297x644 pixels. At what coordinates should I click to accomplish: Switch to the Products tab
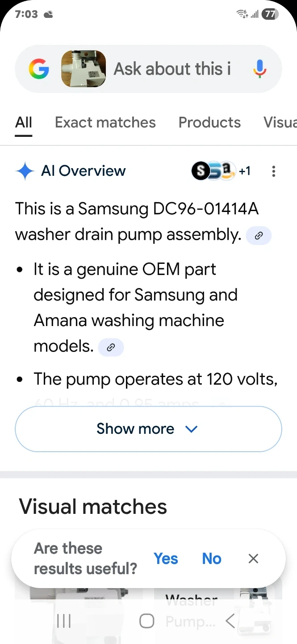[x=209, y=123]
